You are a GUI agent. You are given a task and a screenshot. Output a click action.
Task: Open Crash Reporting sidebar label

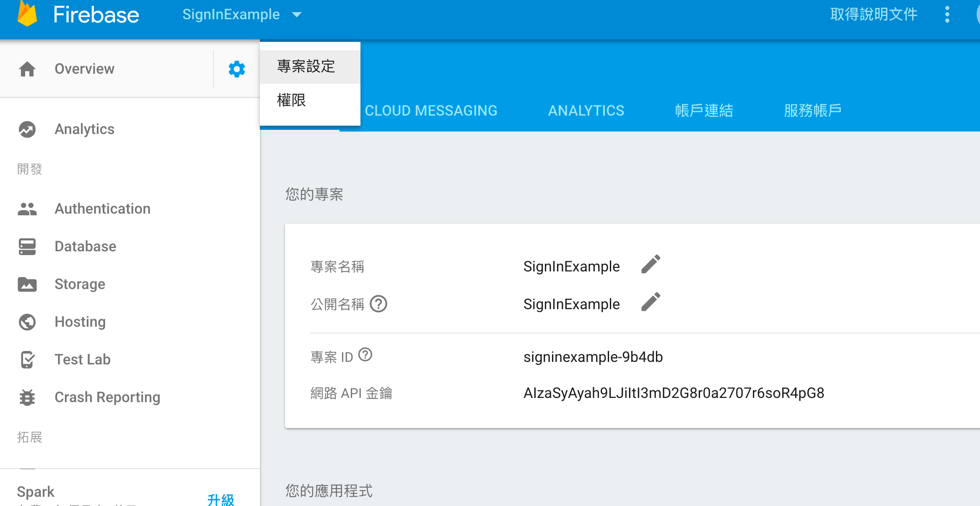point(108,397)
